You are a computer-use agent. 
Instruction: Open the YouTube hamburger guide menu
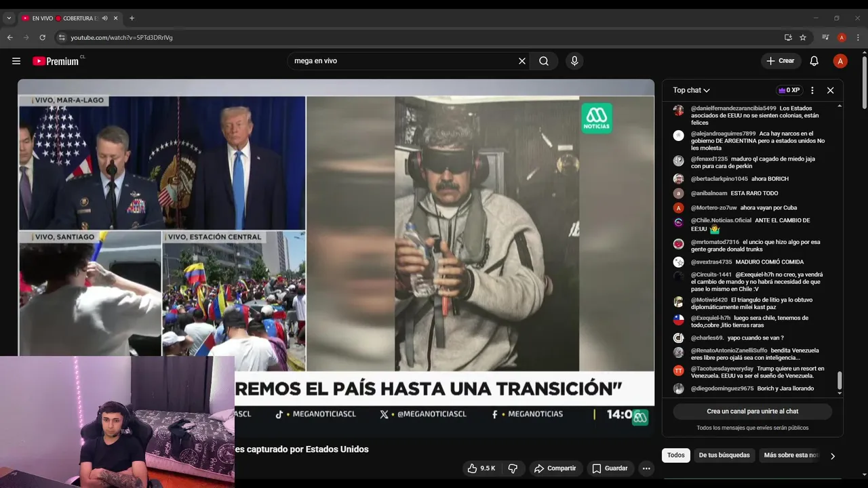pos(16,61)
